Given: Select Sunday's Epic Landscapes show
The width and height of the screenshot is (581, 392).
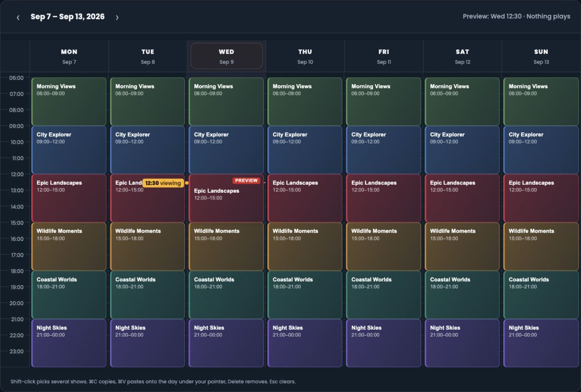Looking at the screenshot, I should coord(541,198).
